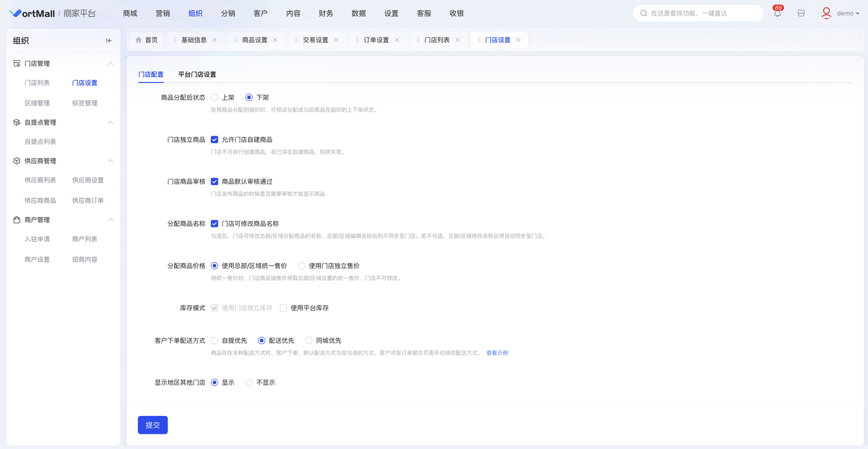Collapse the 自提点管理 menu group
The height and width of the screenshot is (449, 868).
point(111,123)
